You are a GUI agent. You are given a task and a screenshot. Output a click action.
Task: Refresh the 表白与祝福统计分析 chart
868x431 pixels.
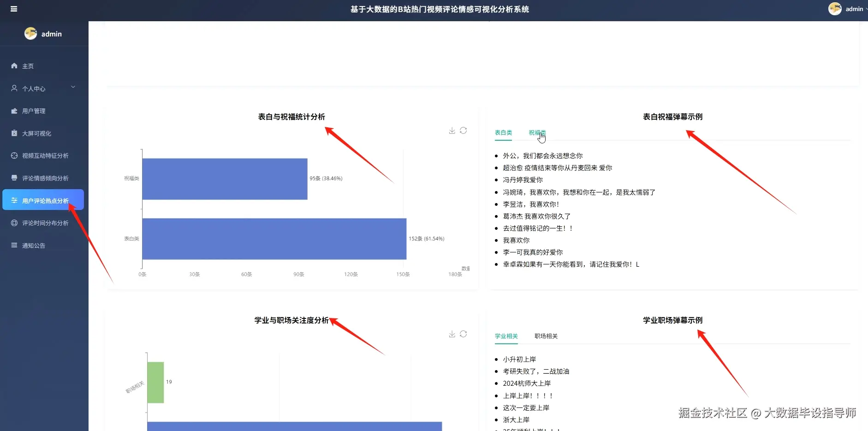[464, 131]
